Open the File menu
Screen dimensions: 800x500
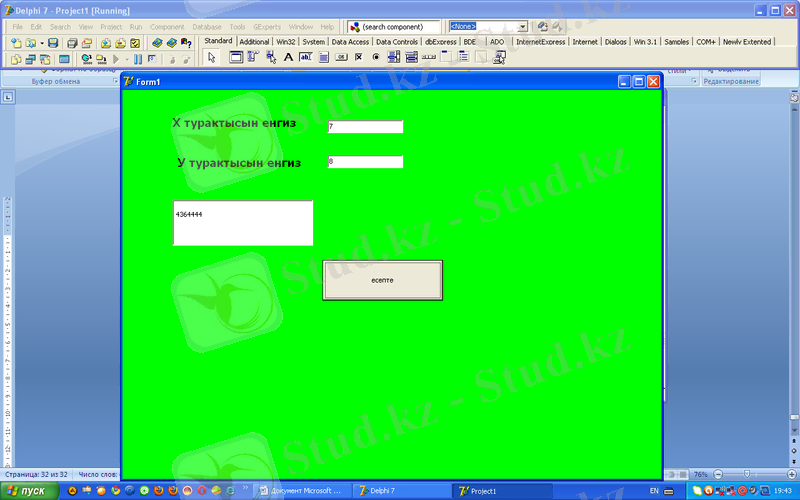coord(17,27)
